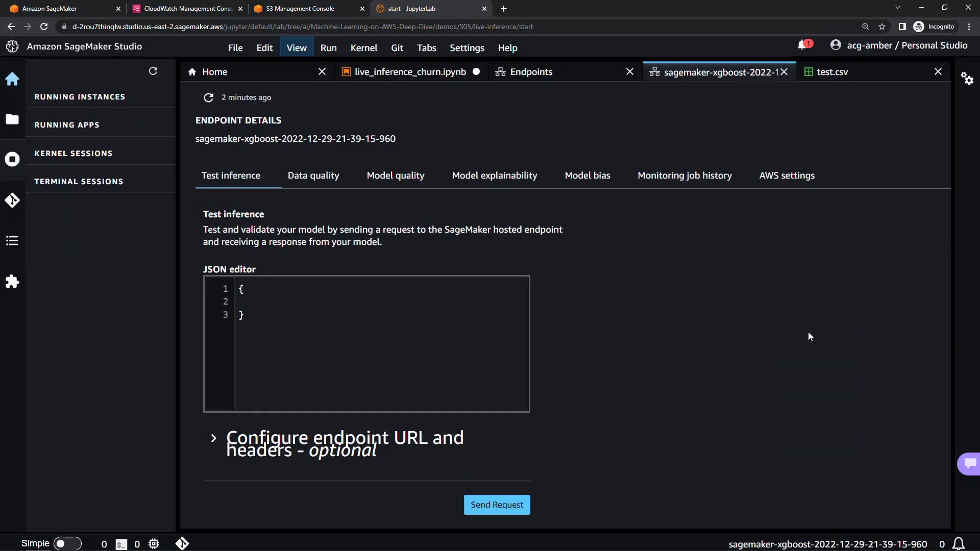Expand the Running Apps section
Viewport: 980px width, 551px height.
coord(67,125)
